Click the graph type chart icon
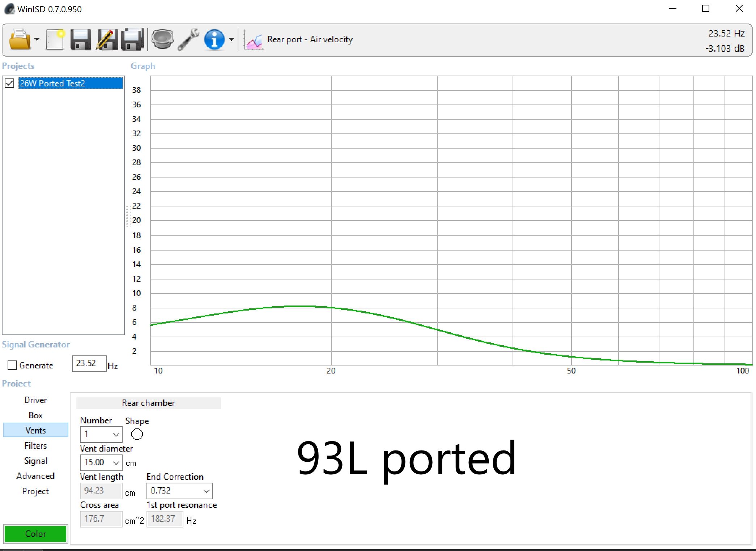This screenshot has height=551, width=756. pyautogui.click(x=254, y=40)
